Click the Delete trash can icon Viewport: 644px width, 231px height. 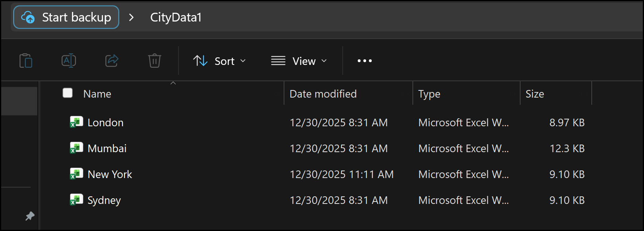154,61
